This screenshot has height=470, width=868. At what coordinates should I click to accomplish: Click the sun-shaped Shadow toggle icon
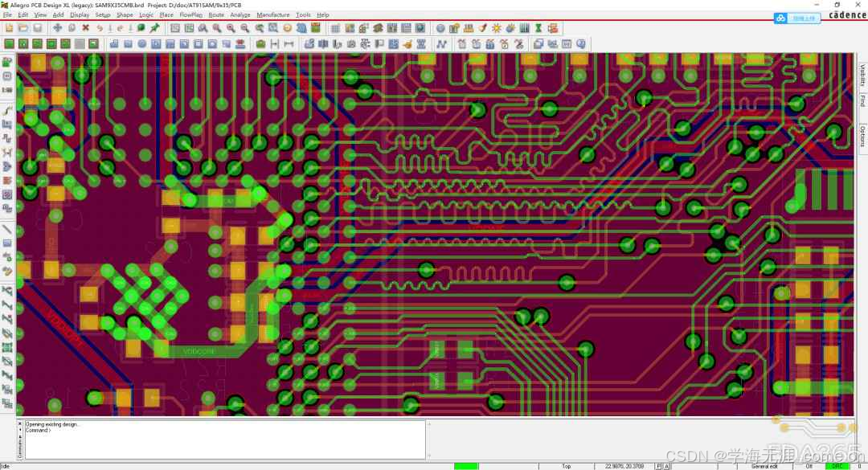click(497, 27)
